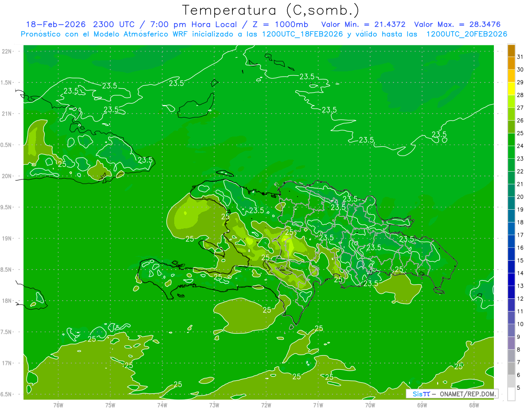Image resolution: width=532 pixels, height=411 pixels.
Task: Click the '72W' longitude axis label
Action: click(266, 405)
